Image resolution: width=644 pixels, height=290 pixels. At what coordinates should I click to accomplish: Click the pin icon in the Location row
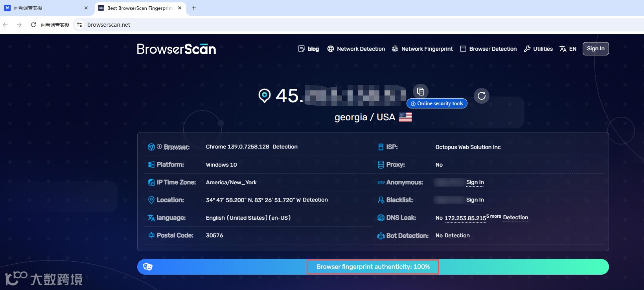coord(151,200)
